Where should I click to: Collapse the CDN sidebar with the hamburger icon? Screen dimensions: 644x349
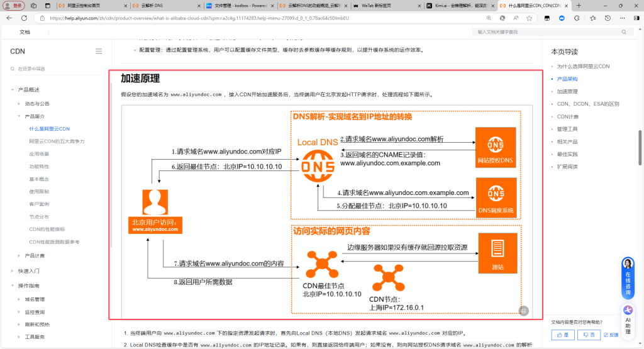(x=99, y=51)
